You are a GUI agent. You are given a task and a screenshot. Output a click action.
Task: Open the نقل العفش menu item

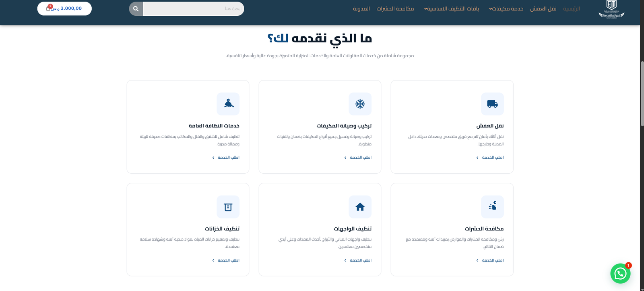(543, 8)
